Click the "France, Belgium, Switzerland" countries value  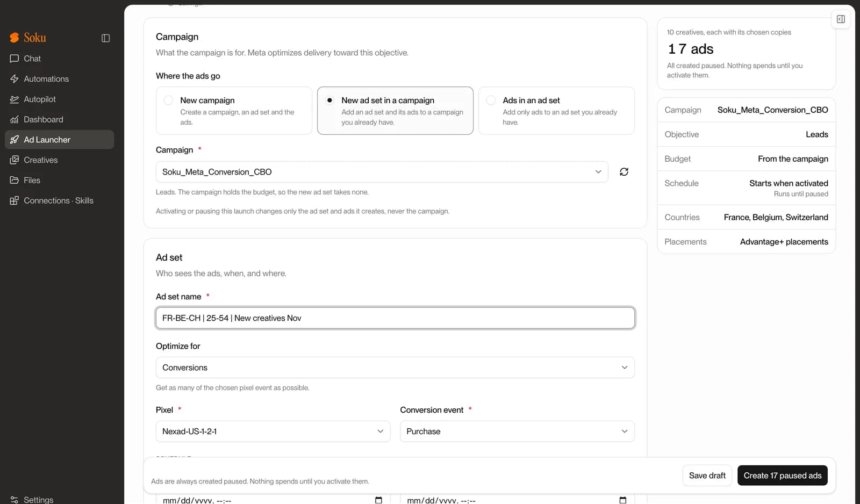[x=776, y=218]
